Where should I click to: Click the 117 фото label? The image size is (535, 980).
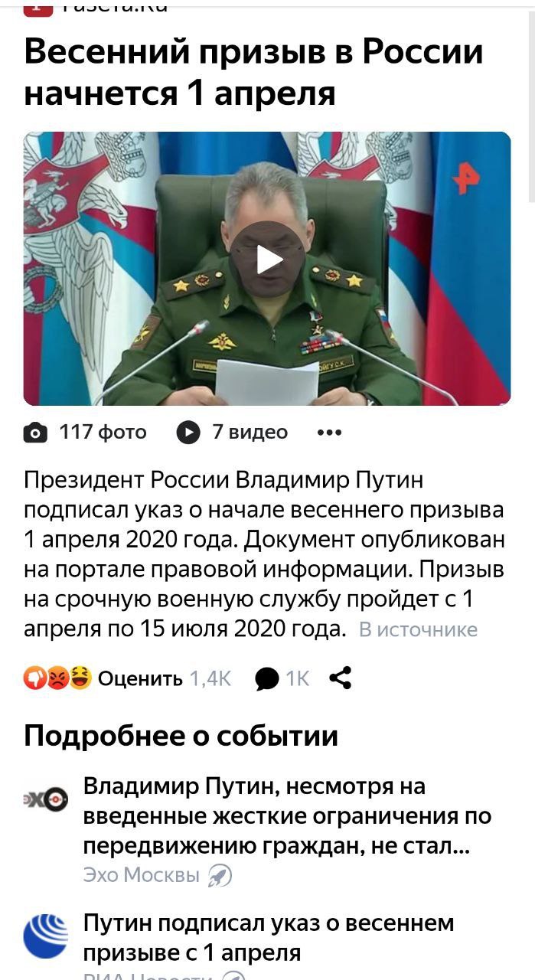coord(103,433)
